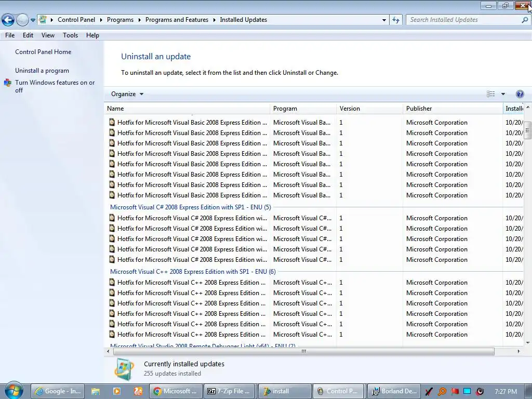Switch to the install taskbar window
The width and height of the screenshot is (532, 399).
coord(285,391)
